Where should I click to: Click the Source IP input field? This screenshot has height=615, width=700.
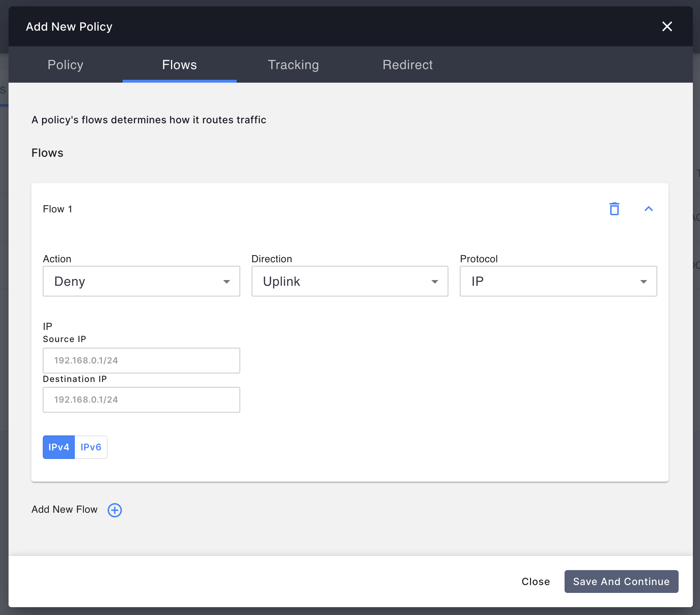pos(141,360)
